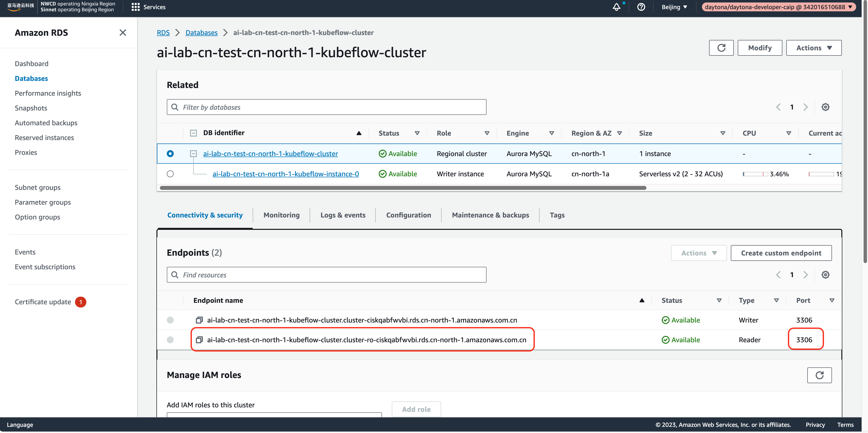Select the writer endpoint radio button
The width and height of the screenshot is (868, 433).
pos(170,320)
